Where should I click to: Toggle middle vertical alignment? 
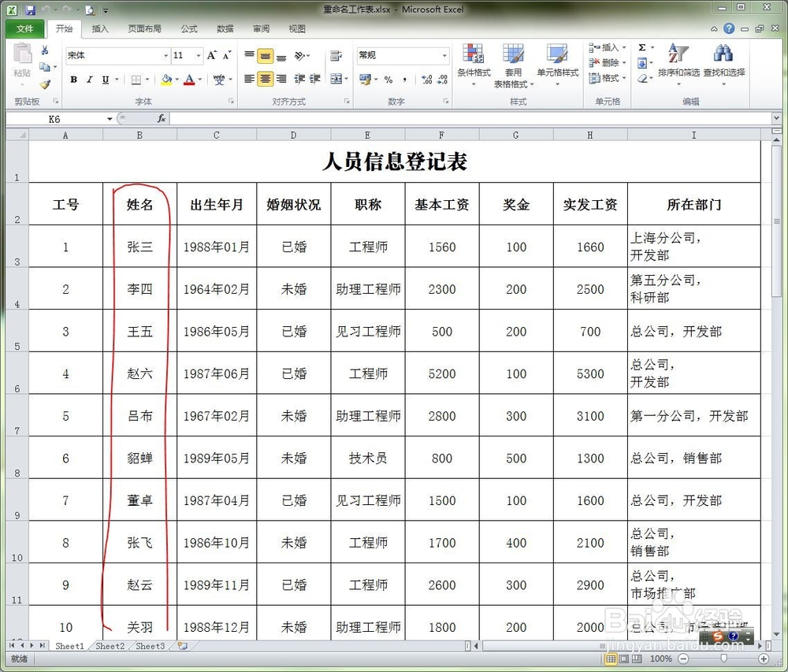coord(265,56)
